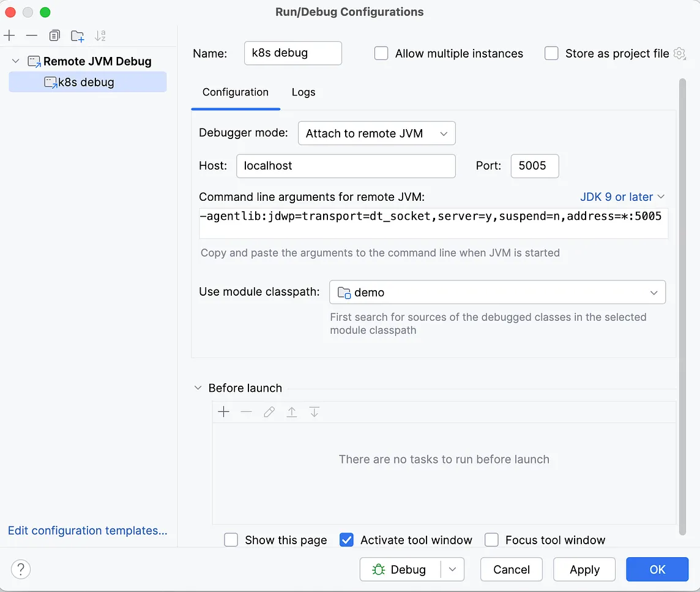The height and width of the screenshot is (592, 700).
Task: Click the Save to New Folder icon
Action: point(77,36)
